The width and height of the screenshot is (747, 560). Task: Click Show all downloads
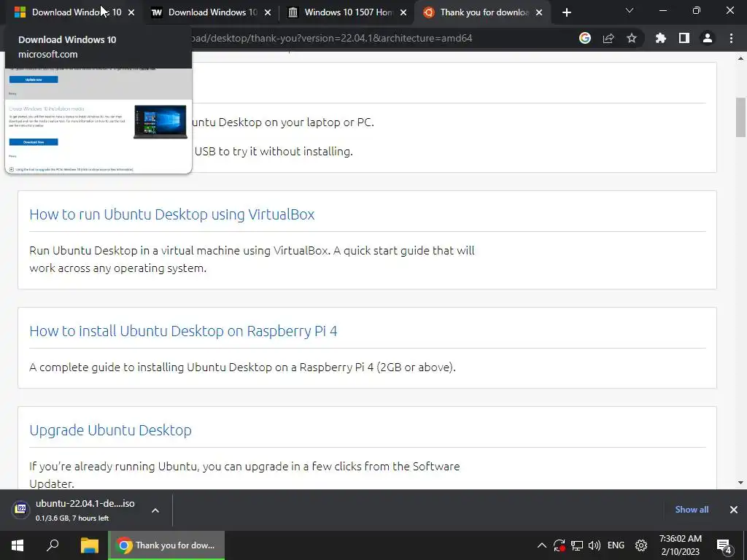(x=692, y=510)
